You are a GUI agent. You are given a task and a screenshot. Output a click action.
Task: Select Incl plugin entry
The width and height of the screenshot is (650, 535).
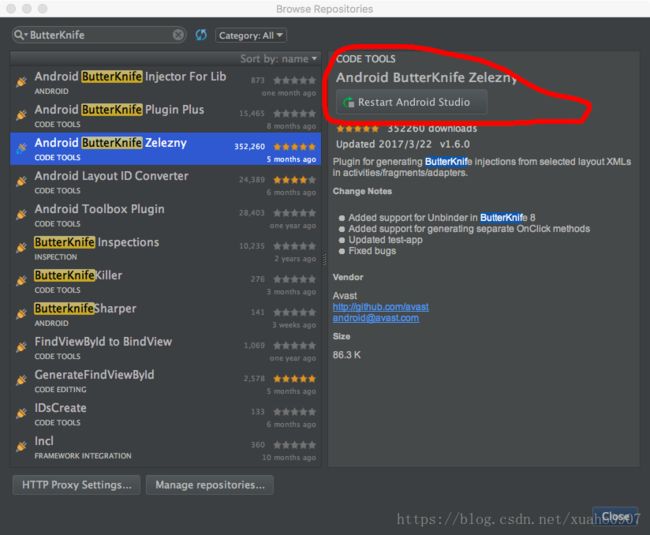click(x=165, y=447)
